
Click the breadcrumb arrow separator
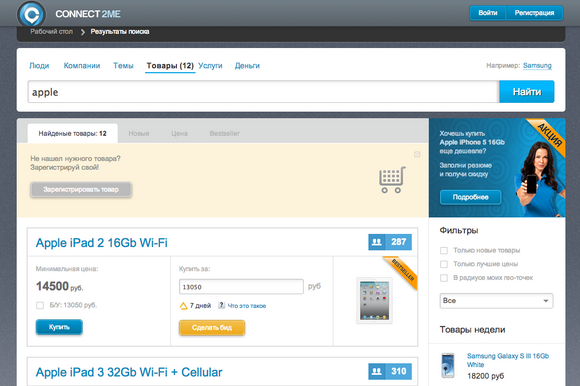click(82, 32)
